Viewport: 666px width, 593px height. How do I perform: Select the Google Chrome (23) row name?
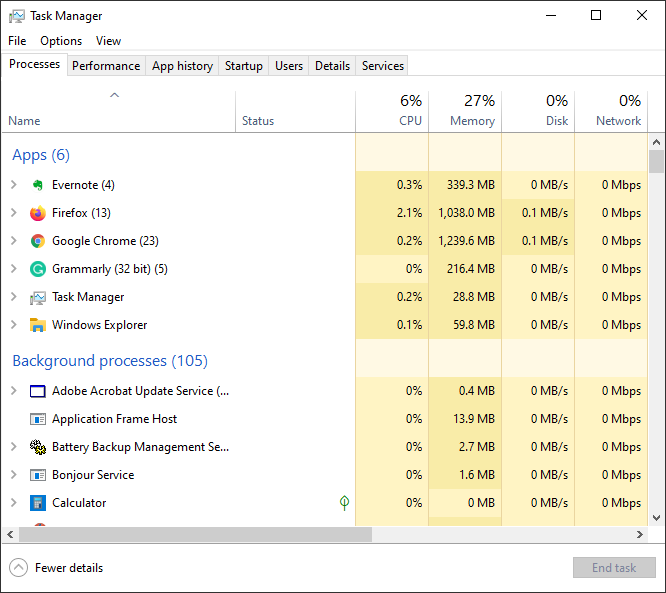[105, 241]
